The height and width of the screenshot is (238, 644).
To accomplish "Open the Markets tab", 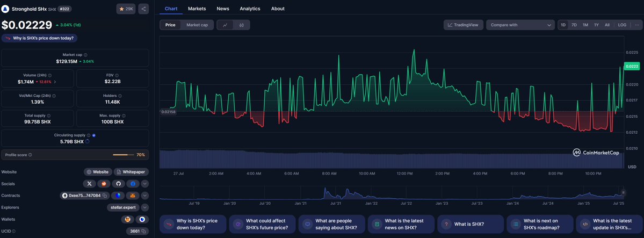I will point(197,9).
